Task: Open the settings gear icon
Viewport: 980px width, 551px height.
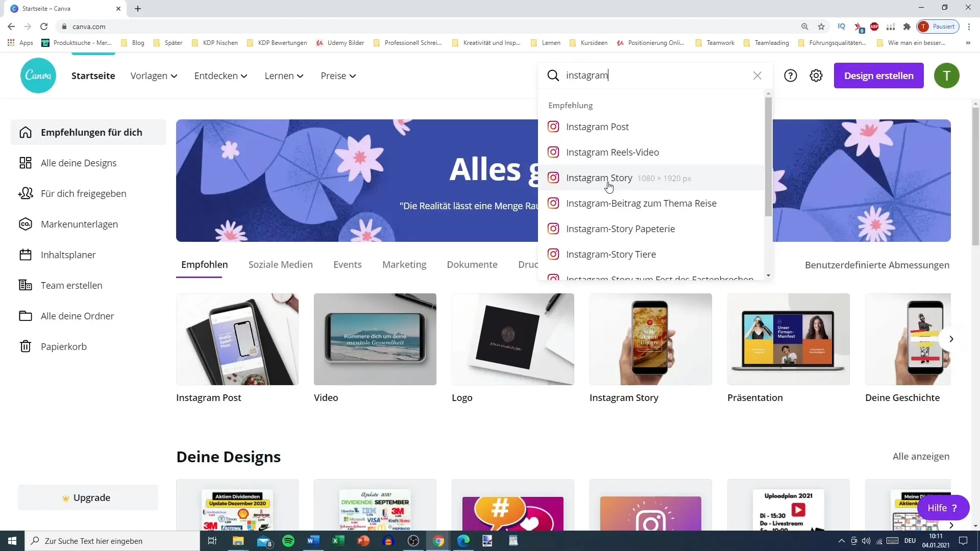Action: (816, 76)
